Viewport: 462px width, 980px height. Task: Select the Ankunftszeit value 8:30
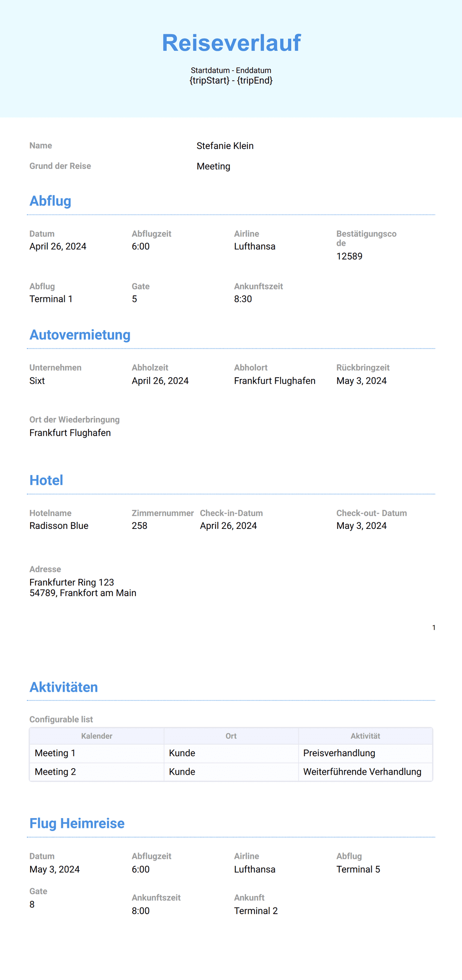tap(243, 299)
